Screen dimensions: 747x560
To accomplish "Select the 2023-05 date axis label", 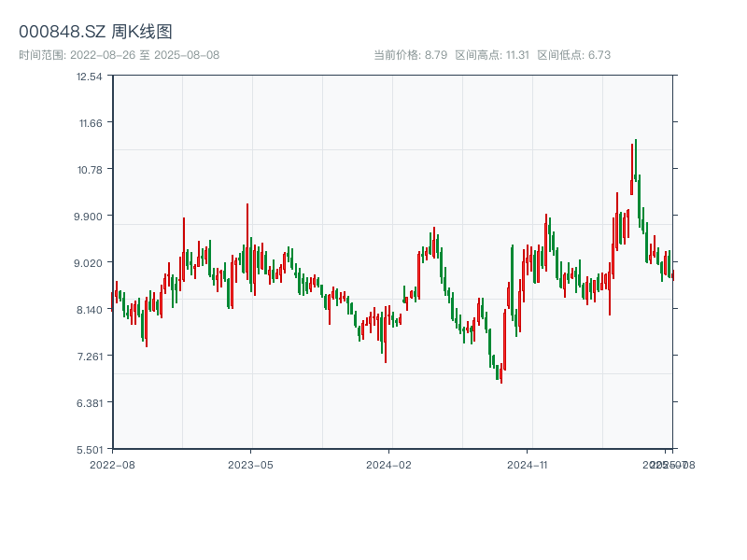I will coord(250,464).
